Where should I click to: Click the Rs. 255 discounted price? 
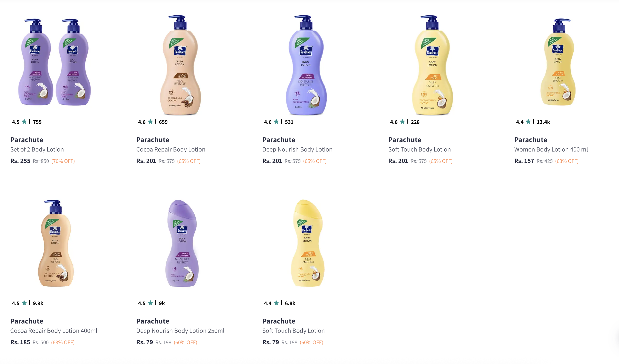point(20,161)
